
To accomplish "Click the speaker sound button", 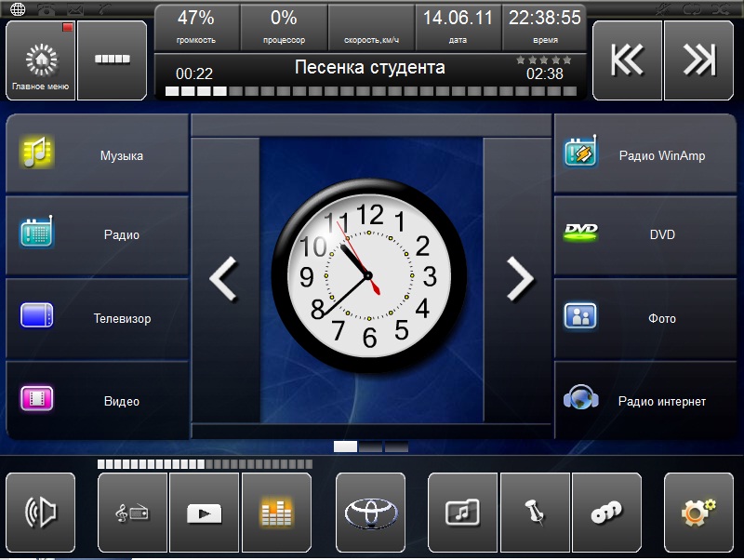I will [40, 512].
